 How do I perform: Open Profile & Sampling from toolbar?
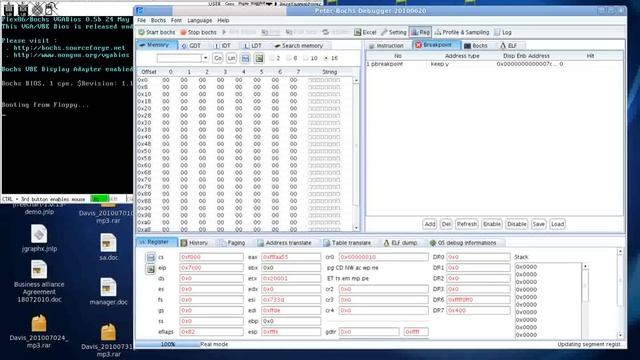click(x=462, y=32)
